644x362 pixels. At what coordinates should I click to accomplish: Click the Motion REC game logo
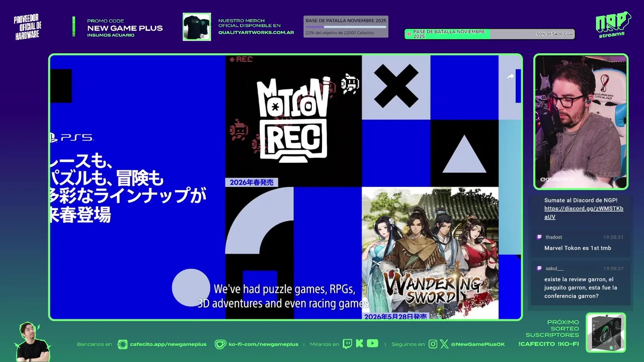point(293,120)
